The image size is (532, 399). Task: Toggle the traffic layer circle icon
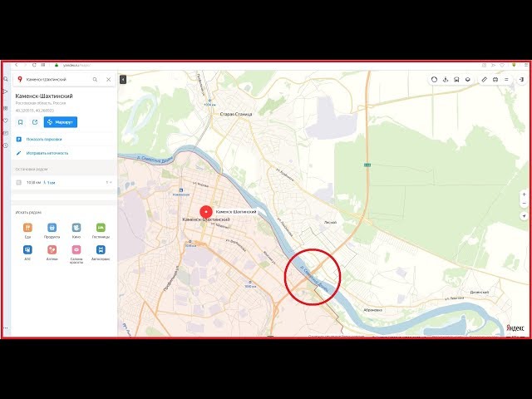coord(434,80)
